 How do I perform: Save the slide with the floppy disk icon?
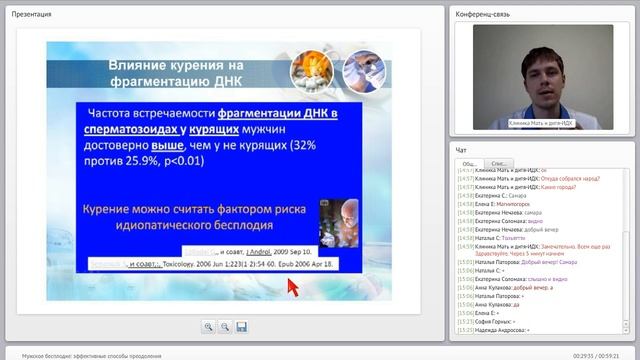[242, 327]
